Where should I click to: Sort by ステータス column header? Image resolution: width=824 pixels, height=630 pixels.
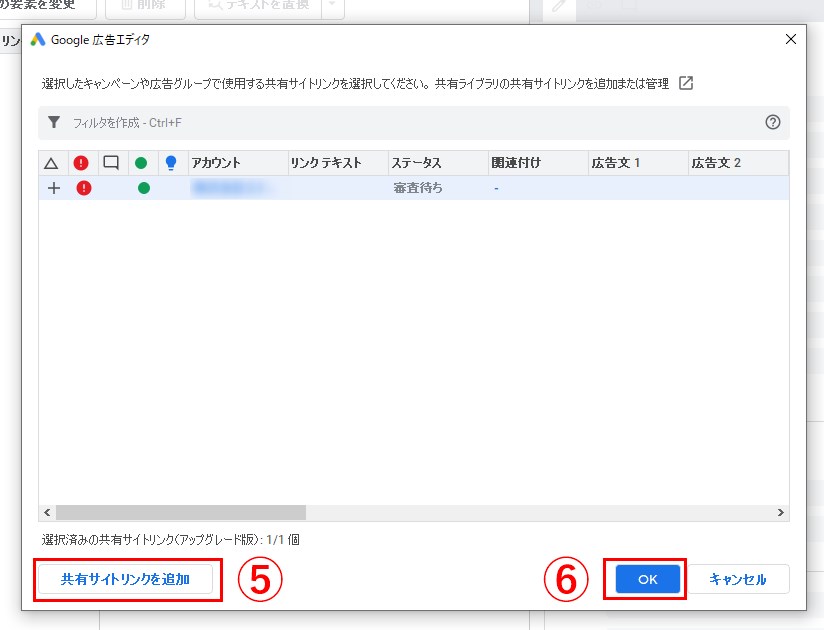pos(436,163)
